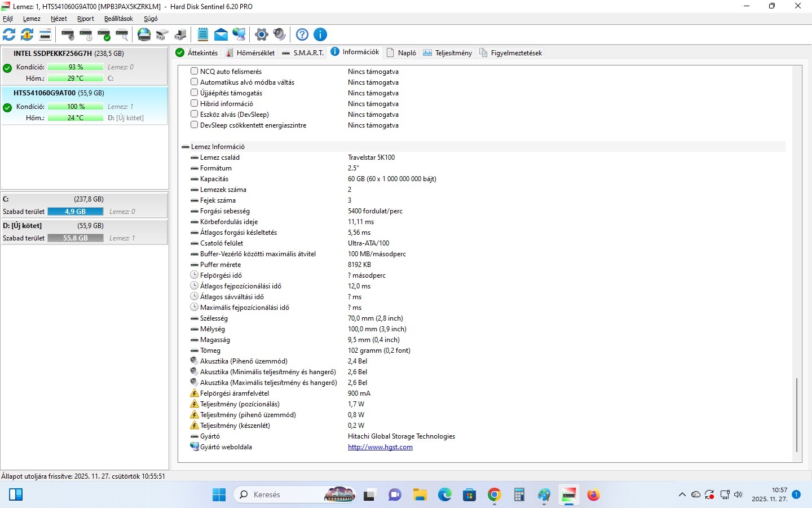Click the disk with green checkmark icon
Image resolution: width=812 pixels, height=508 pixels.
coord(104,34)
